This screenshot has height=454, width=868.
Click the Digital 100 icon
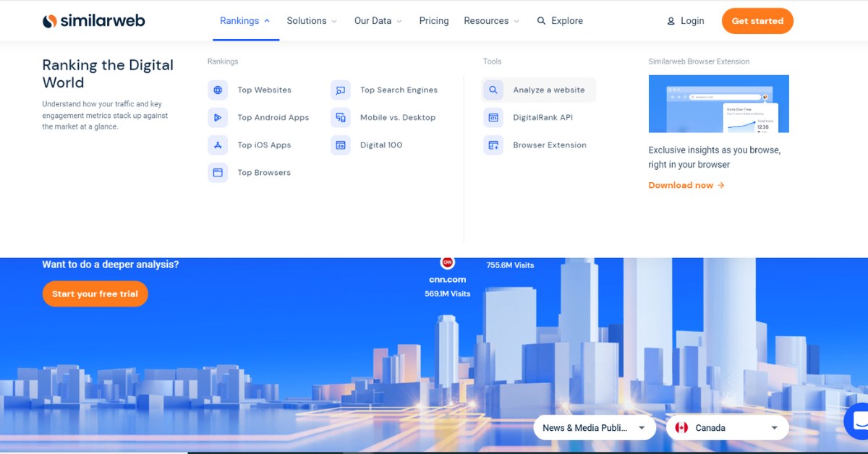coord(341,145)
